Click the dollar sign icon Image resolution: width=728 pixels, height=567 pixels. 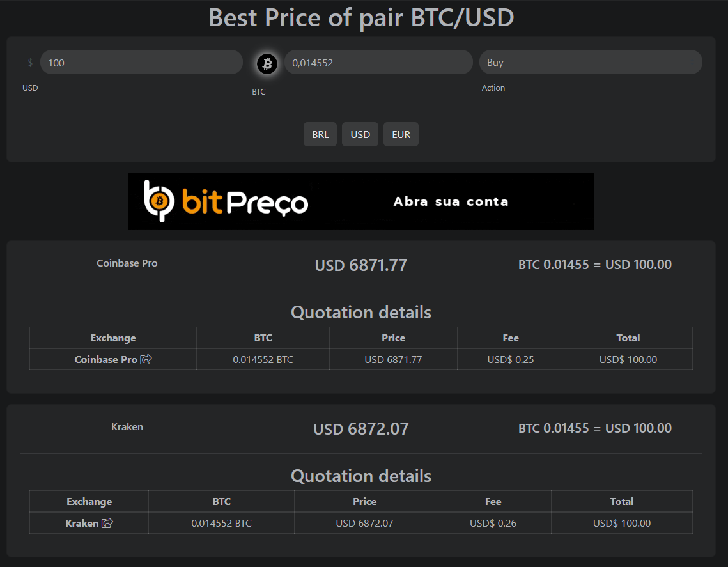pos(30,63)
